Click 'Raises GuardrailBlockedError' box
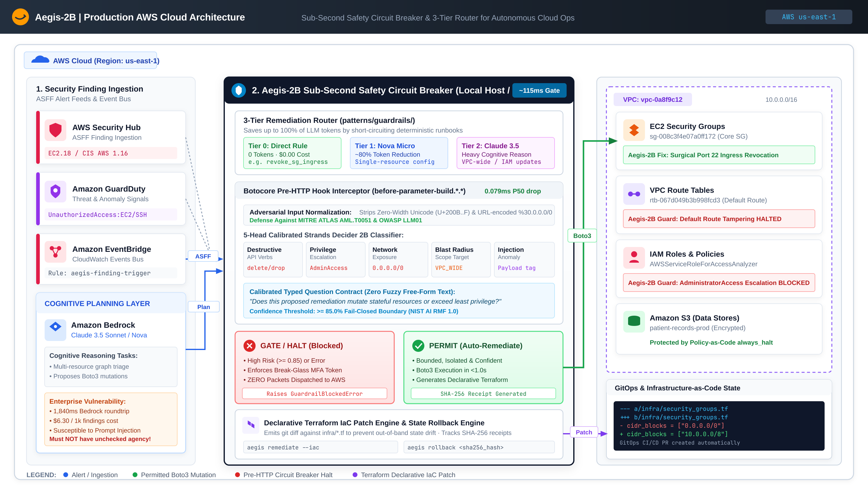 coord(314,394)
